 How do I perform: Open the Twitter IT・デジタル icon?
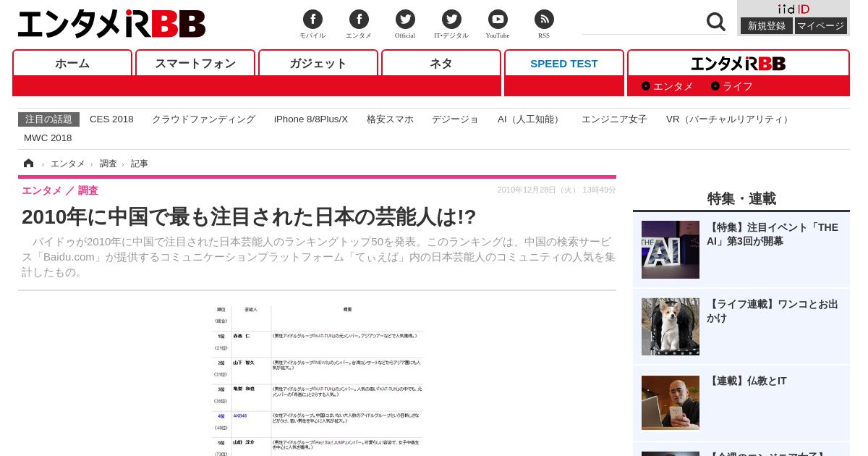click(451, 20)
